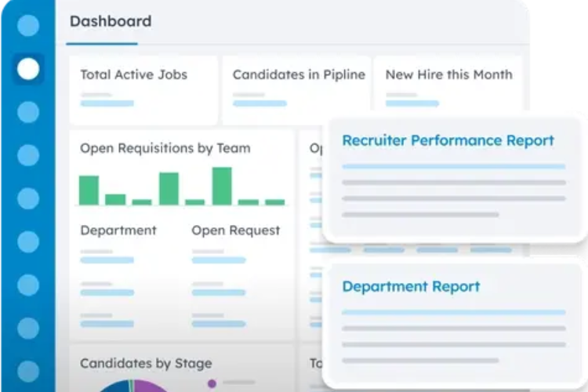This screenshot has width=588, height=392.
Task: Open the Candidates in Pipline card
Action: pos(296,90)
